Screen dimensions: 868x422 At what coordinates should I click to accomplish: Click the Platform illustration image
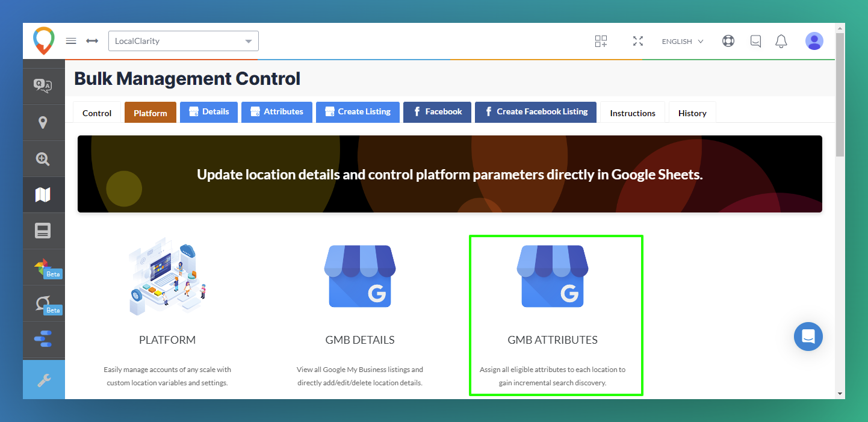click(167, 276)
